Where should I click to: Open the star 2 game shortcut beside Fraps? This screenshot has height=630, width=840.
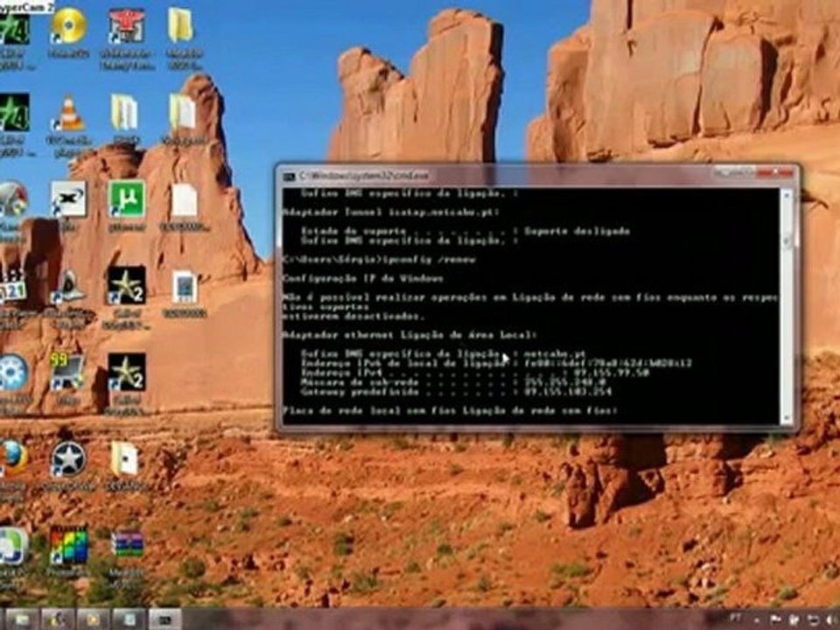(126, 372)
